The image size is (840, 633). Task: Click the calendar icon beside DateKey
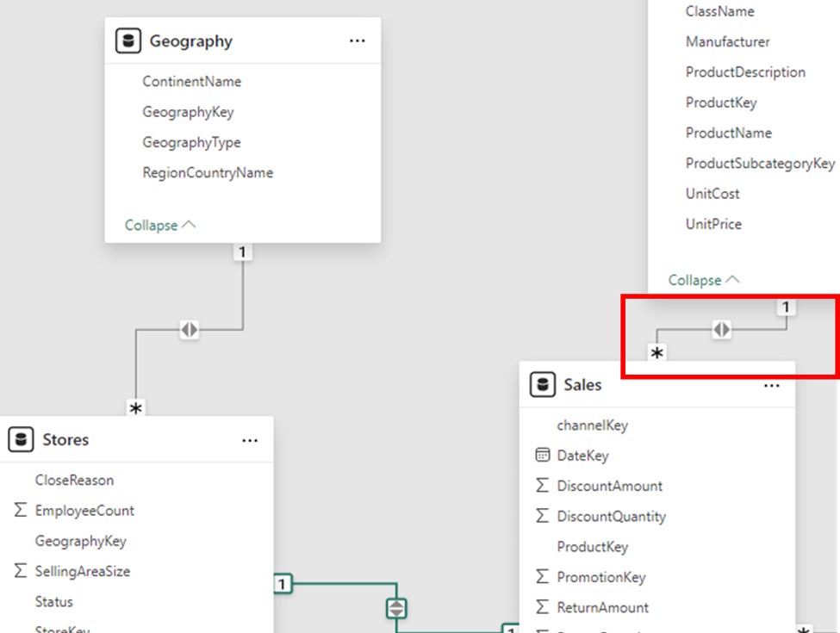click(542, 455)
